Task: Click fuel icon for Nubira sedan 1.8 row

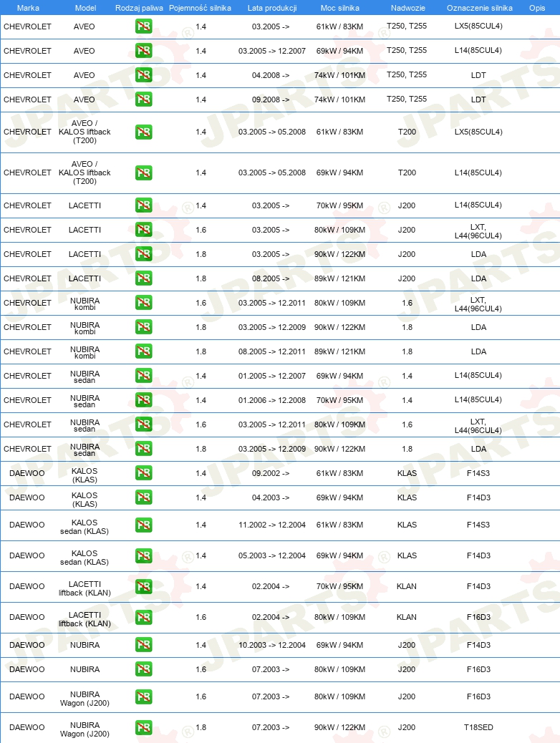Action: click(x=144, y=449)
